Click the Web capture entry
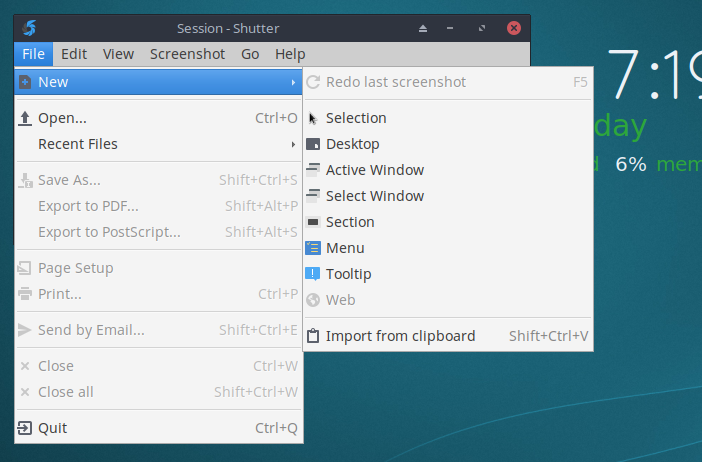 [x=448, y=300]
